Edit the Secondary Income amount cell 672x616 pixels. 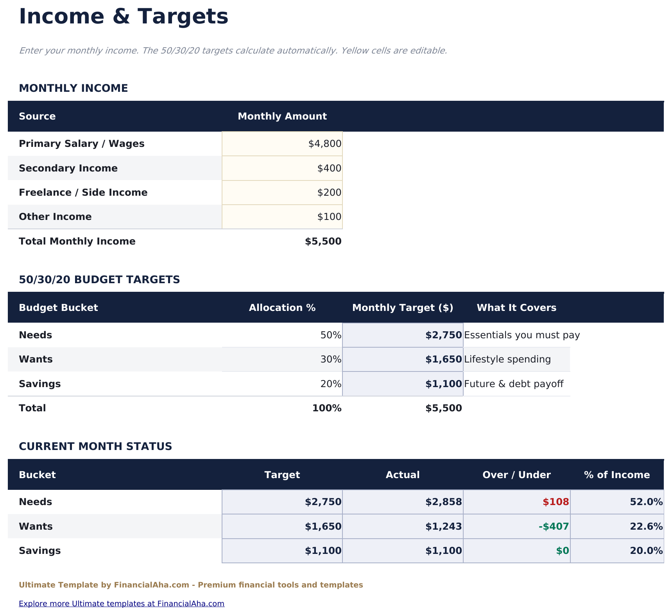click(x=282, y=168)
